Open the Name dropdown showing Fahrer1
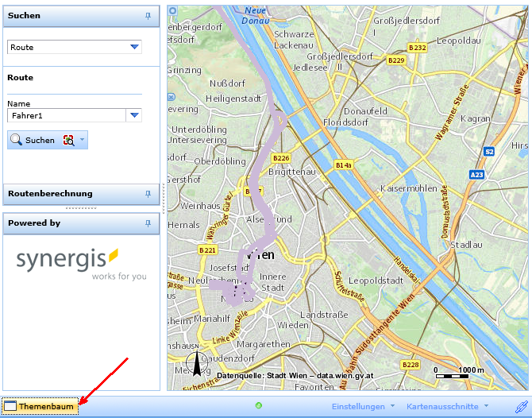This screenshot has width=532, height=418. pos(134,116)
